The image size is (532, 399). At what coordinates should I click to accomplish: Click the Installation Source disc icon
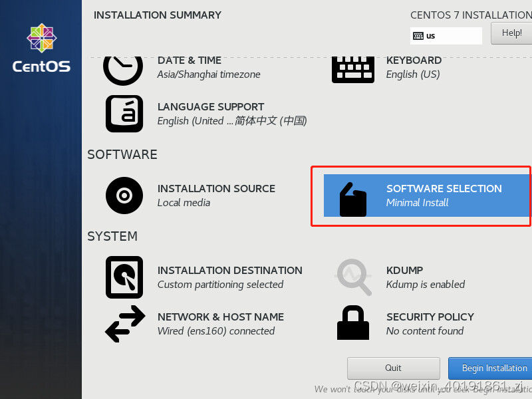pos(124,196)
